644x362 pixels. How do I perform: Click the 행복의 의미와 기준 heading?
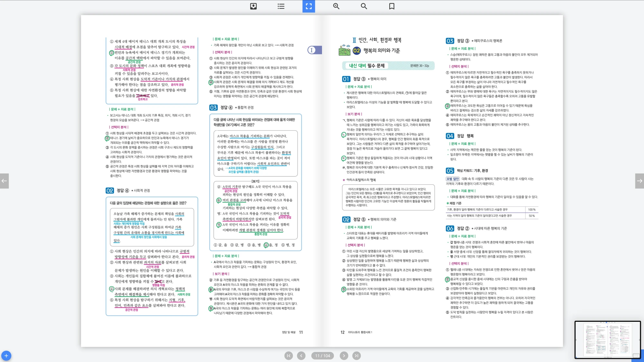(x=382, y=51)
